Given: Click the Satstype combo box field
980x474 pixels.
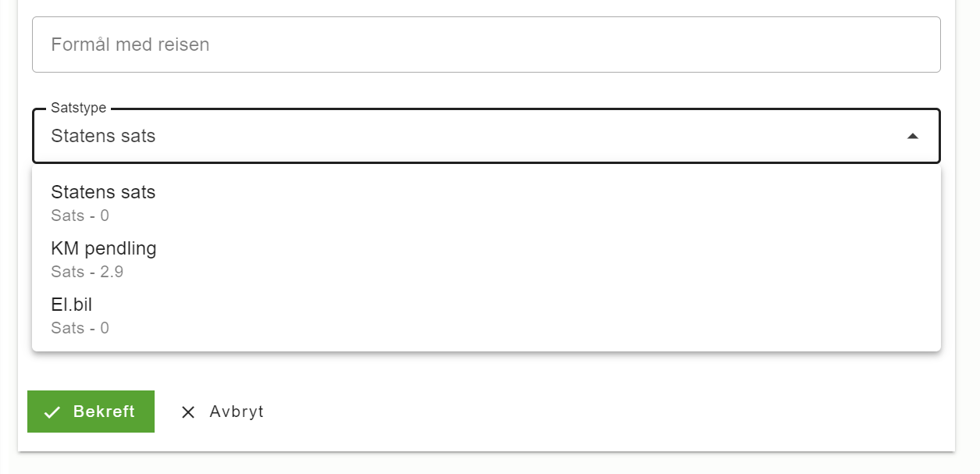Looking at the screenshot, I should 486,136.
